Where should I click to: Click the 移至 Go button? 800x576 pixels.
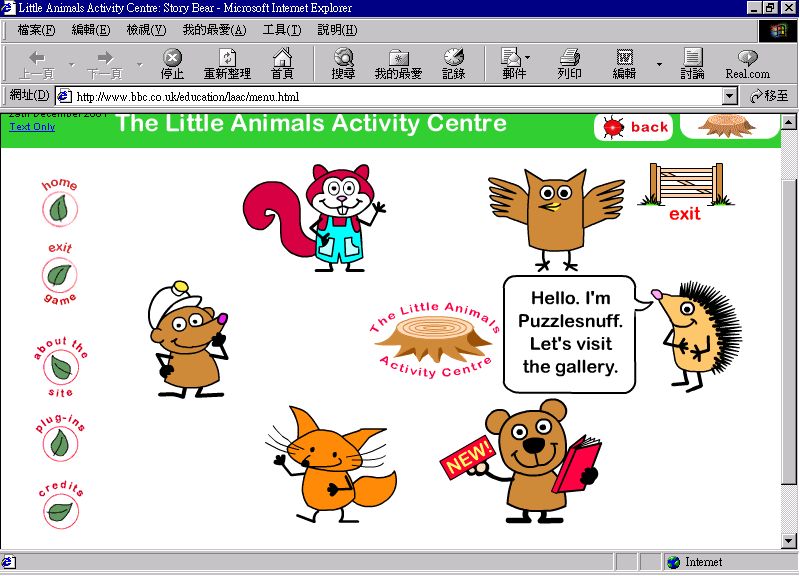tap(769, 96)
